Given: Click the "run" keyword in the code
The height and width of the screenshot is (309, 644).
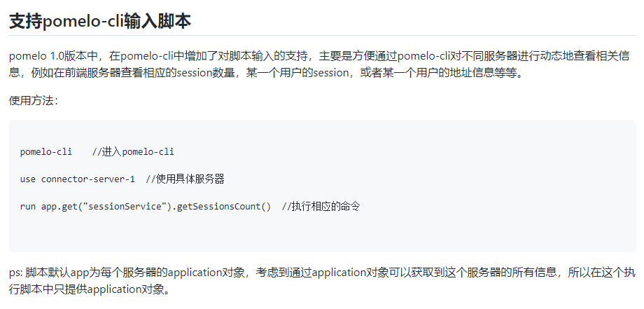Looking at the screenshot, I should 28,207.
